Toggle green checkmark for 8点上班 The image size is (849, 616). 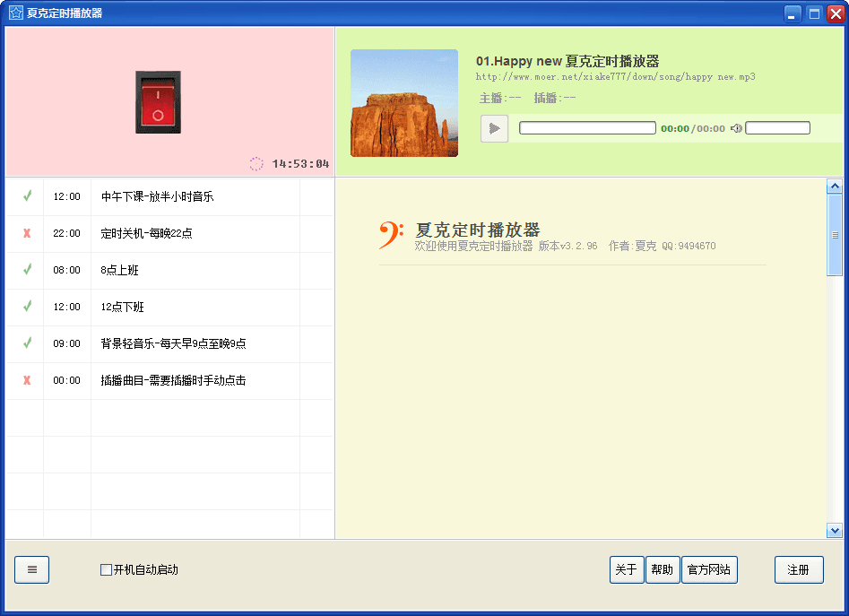coord(27,270)
